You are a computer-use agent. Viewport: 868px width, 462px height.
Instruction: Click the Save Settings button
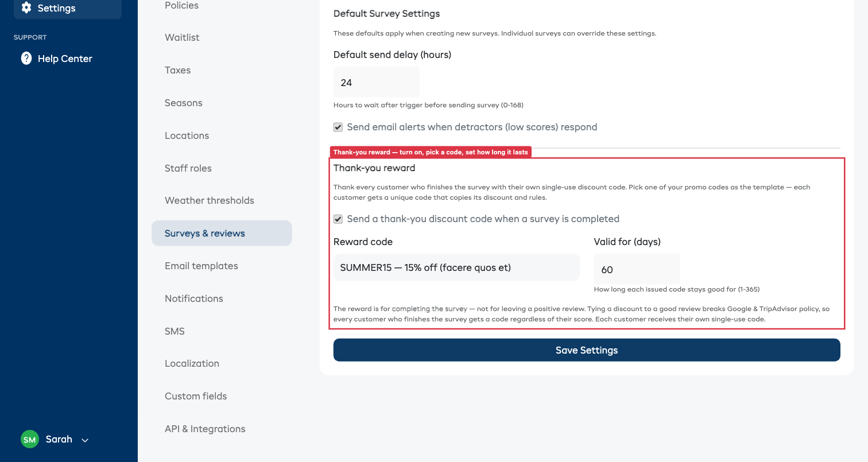point(587,350)
